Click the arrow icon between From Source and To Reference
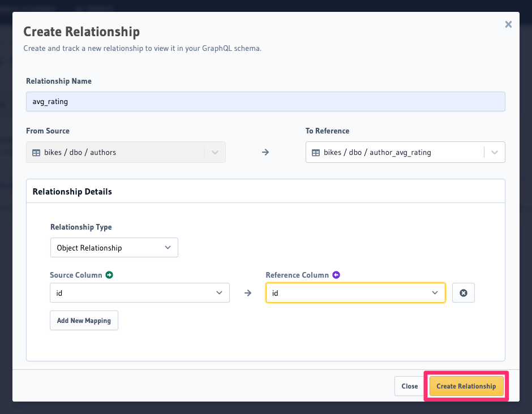 pos(265,152)
